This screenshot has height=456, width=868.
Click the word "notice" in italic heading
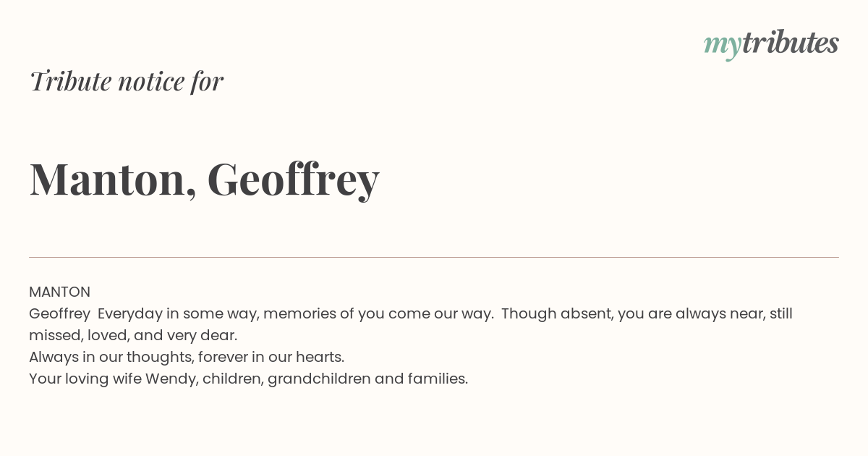pyautogui.click(x=151, y=82)
